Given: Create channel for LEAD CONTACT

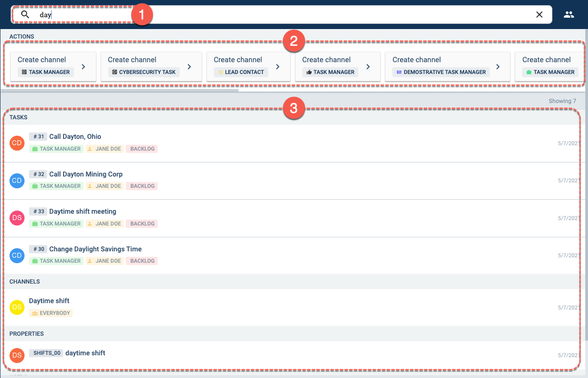Looking at the screenshot, I should click(x=248, y=67).
